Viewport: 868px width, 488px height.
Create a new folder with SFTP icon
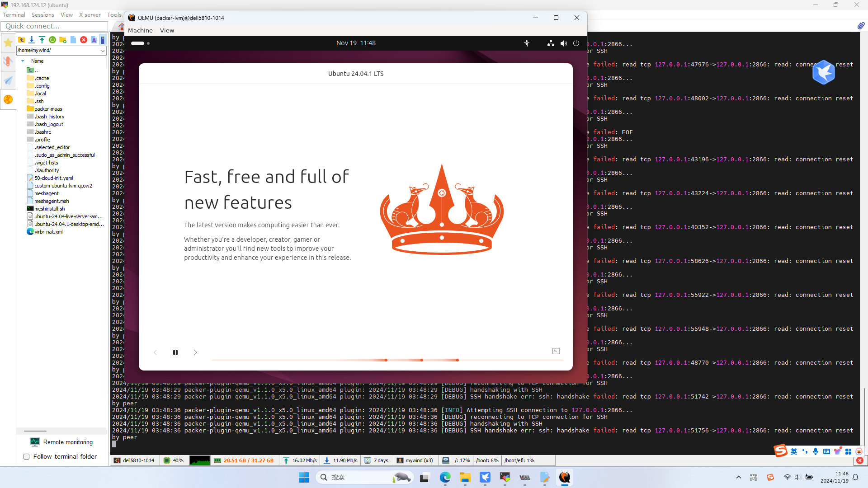click(63, 40)
